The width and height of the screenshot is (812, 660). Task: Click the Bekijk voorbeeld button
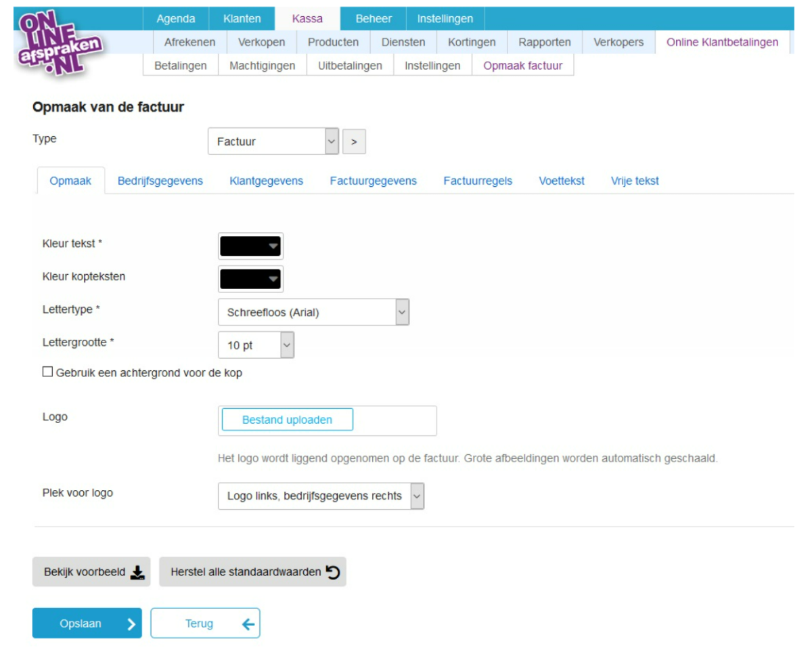pyautogui.click(x=91, y=572)
